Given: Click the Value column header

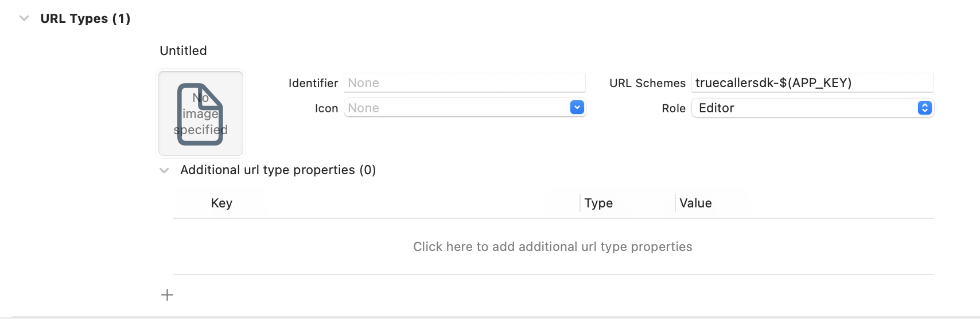Looking at the screenshot, I should (695, 203).
